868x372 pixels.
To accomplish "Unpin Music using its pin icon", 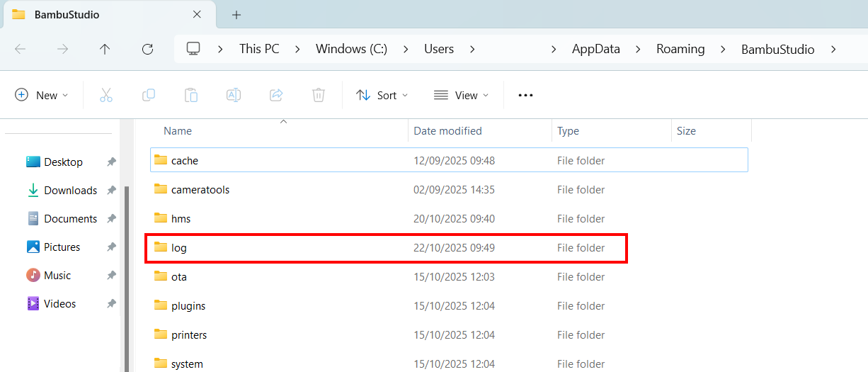I will 111,276.
